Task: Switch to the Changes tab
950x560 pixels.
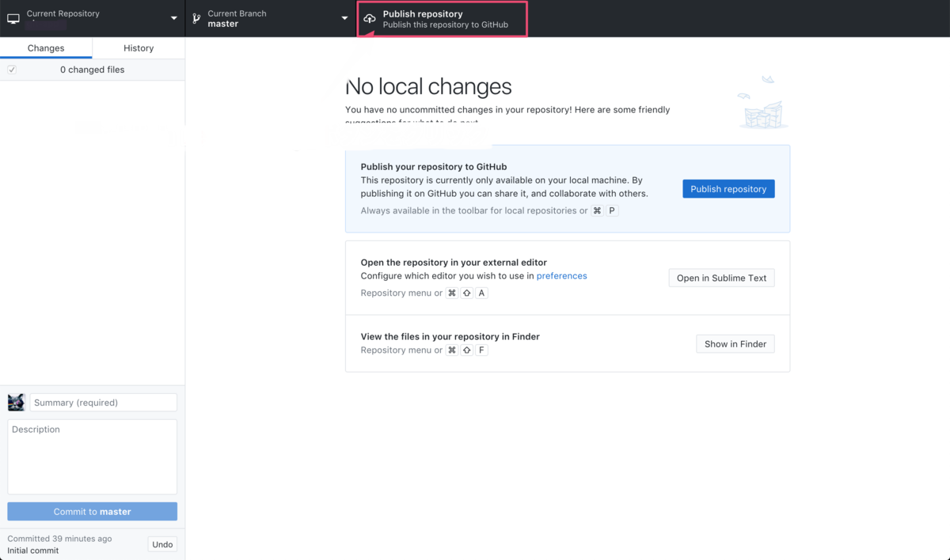Action: click(46, 48)
